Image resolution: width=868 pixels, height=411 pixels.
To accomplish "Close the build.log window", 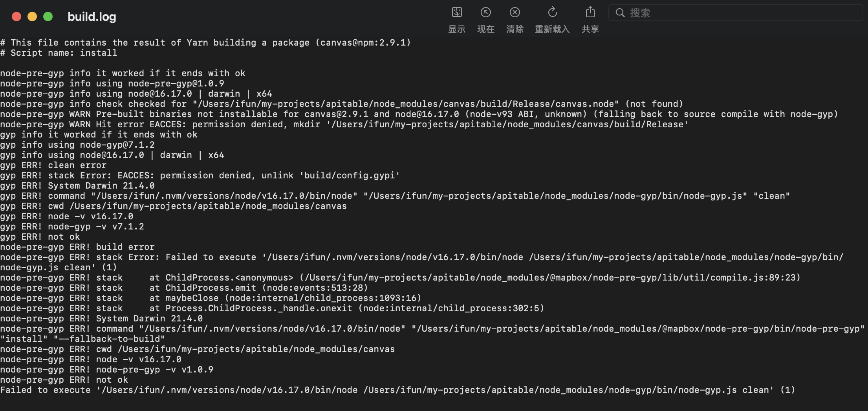I will (x=16, y=17).
